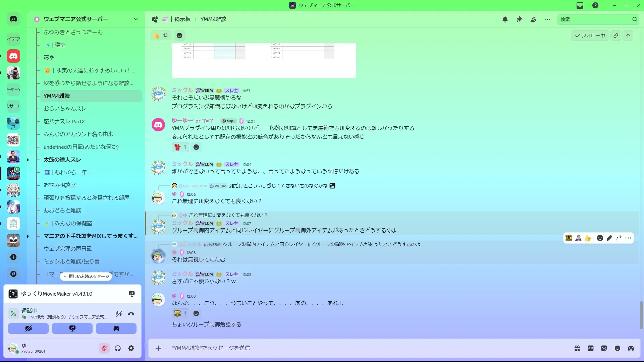Screen dimensions: 644x362
Task: Copy thread link icon
Action: click(x=616, y=36)
